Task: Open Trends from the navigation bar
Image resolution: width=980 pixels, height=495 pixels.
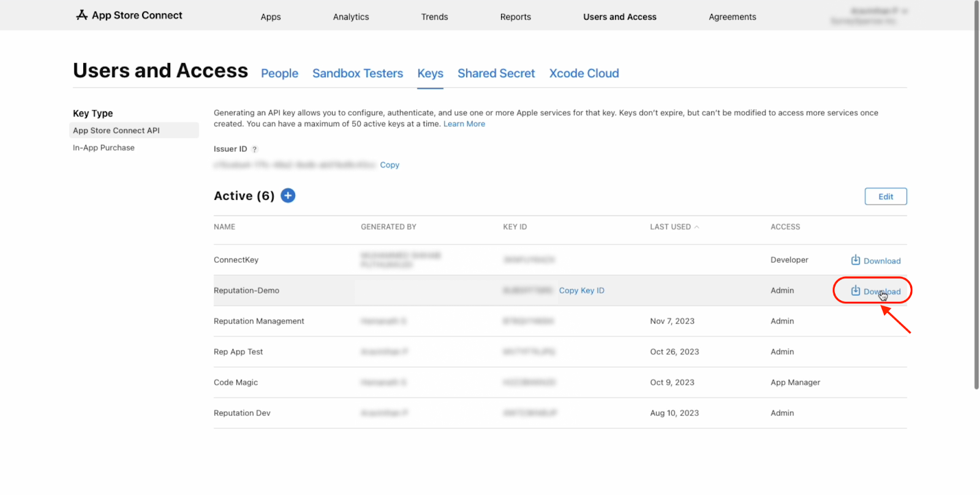Action: (434, 17)
